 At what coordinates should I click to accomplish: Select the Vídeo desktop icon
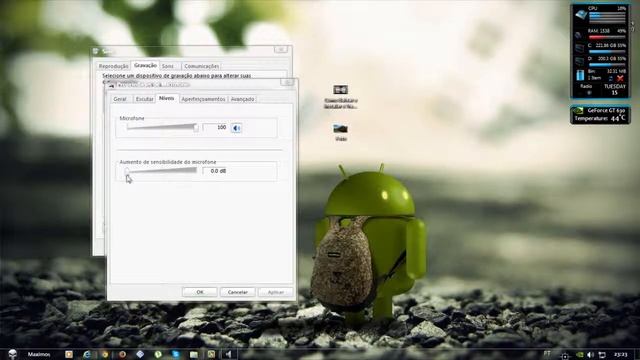(340, 133)
